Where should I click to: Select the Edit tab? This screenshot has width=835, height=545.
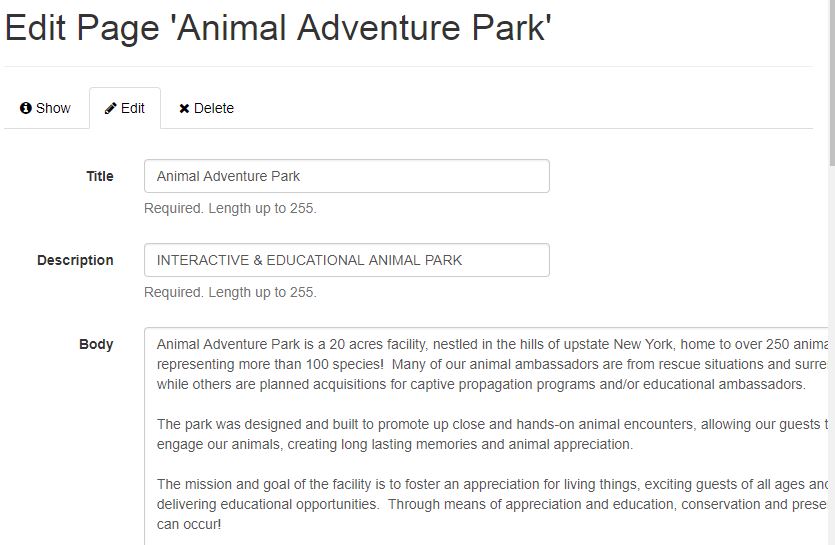pyautogui.click(x=125, y=108)
